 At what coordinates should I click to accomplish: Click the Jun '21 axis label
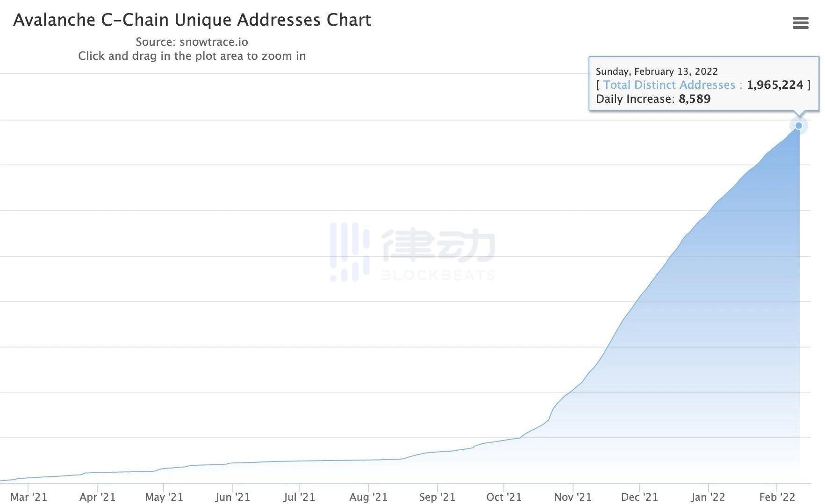[x=232, y=497]
